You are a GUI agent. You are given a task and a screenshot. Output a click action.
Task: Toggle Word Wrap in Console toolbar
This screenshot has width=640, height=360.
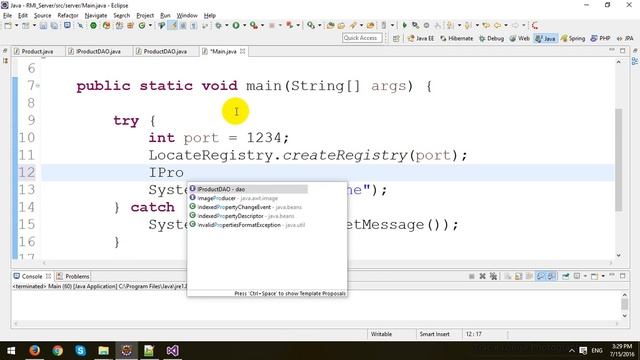[529, 276]
